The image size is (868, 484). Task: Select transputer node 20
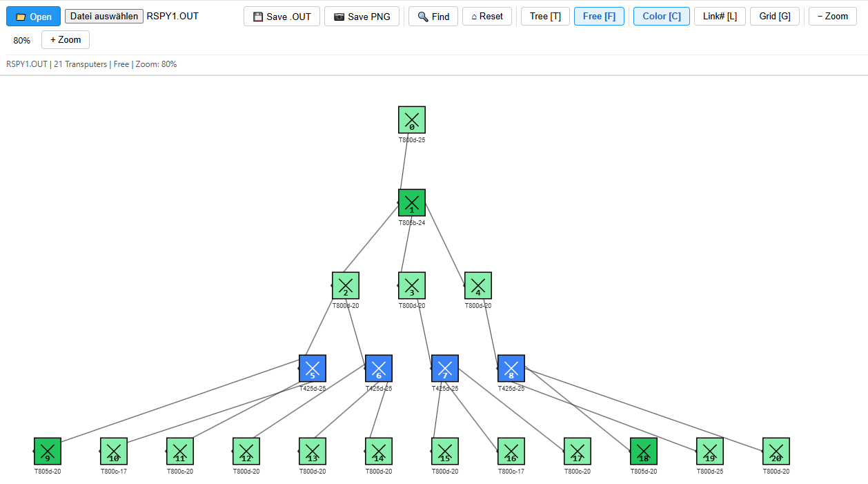click(x=776, y=451)
